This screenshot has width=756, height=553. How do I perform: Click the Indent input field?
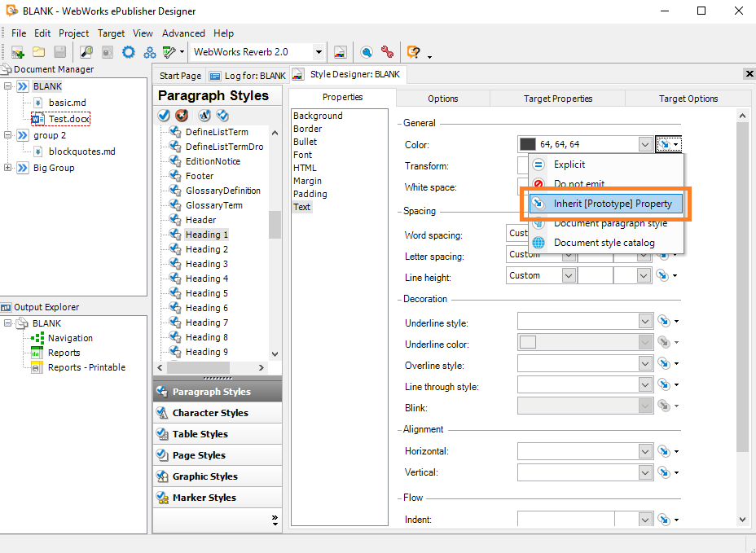(566, 520)
